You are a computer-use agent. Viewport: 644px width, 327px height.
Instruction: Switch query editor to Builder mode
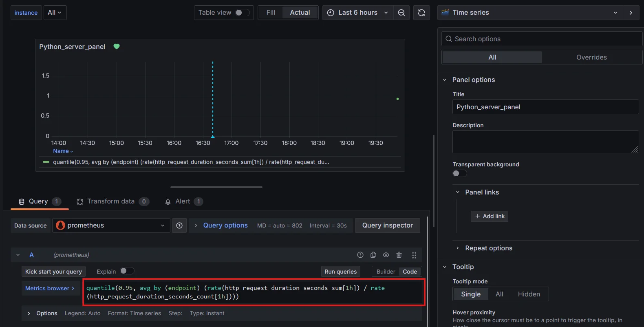(x=386, y=272)
